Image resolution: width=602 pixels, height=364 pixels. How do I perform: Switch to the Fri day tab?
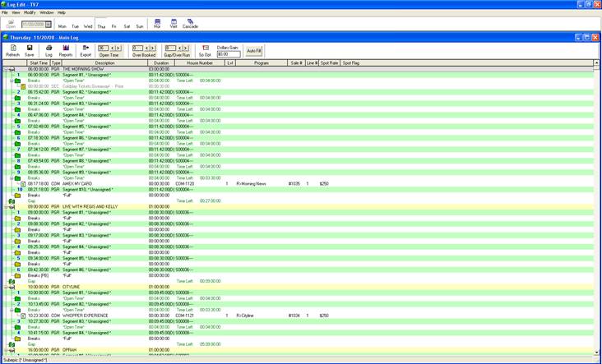click(x=113, y=26)
